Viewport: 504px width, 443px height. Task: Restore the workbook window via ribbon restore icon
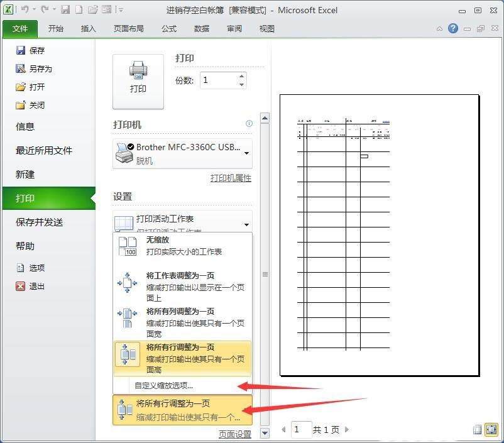coord(481,29)
